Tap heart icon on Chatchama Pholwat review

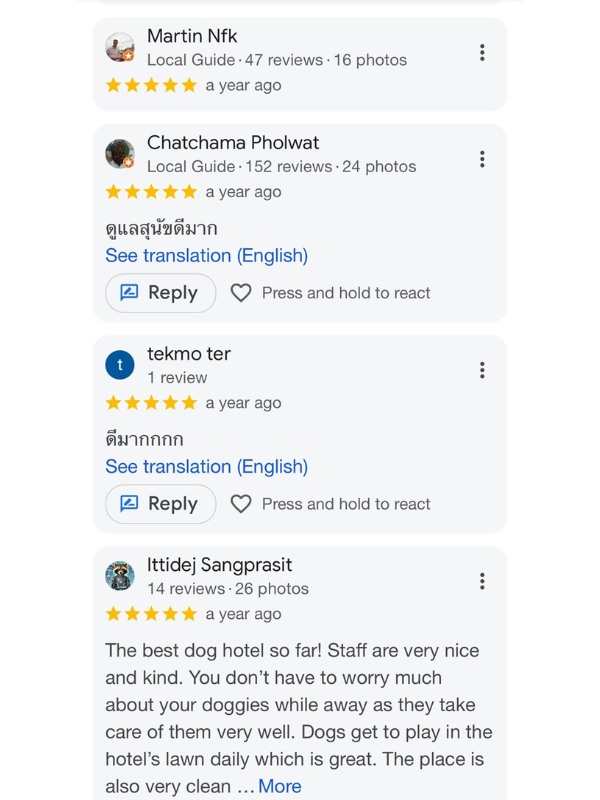pyautogui.click(x=241, y=293)
